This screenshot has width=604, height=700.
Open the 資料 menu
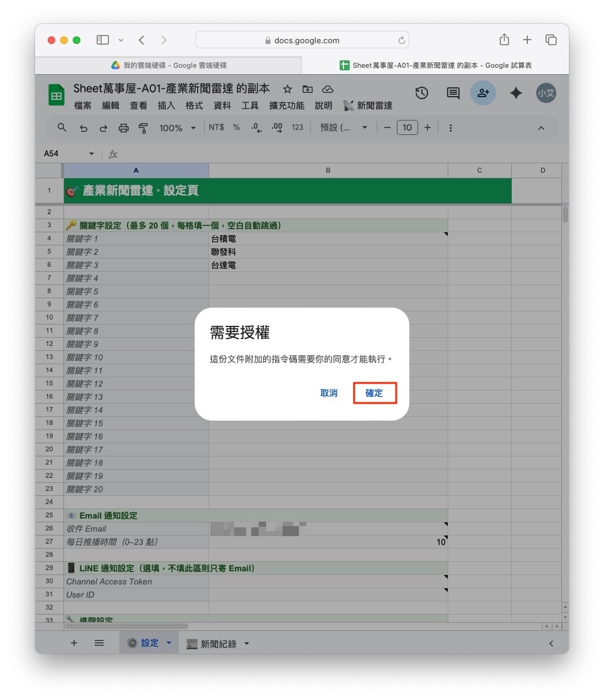(222, 106)
